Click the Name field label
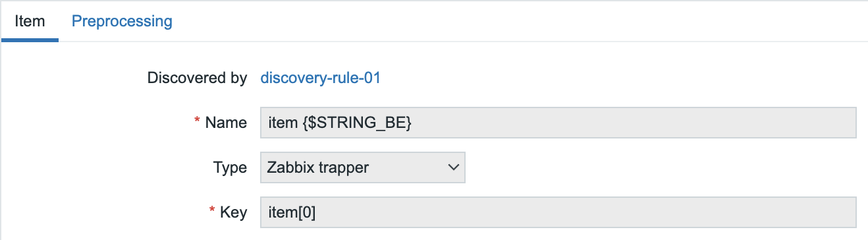The image size is (868, 240). coord(226,123)
